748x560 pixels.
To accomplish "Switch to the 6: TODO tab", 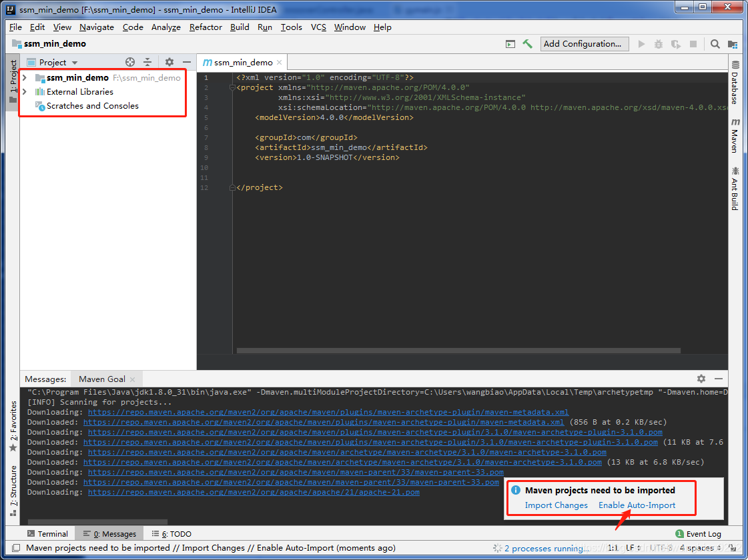I will coord(171,534).
